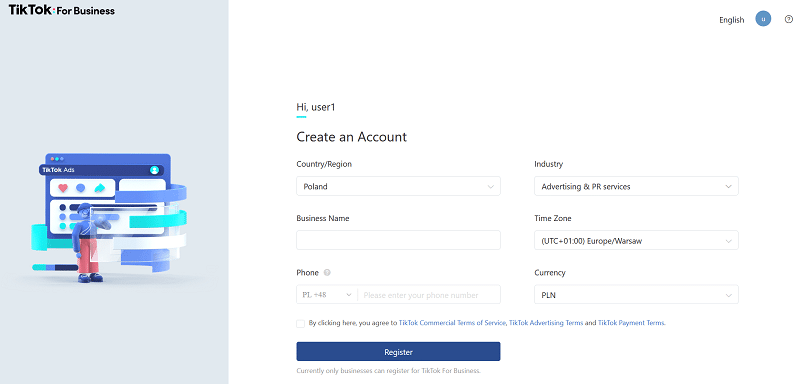This screenshot has height=384, width=800.
Task: Open the PL +48 country code selector
Action: point(327,294)
